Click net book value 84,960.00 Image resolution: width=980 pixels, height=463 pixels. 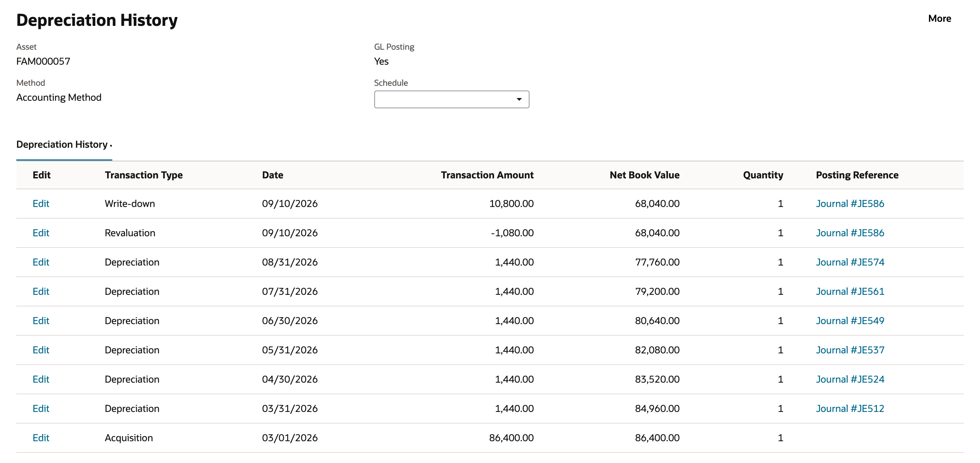click(657, 409)
